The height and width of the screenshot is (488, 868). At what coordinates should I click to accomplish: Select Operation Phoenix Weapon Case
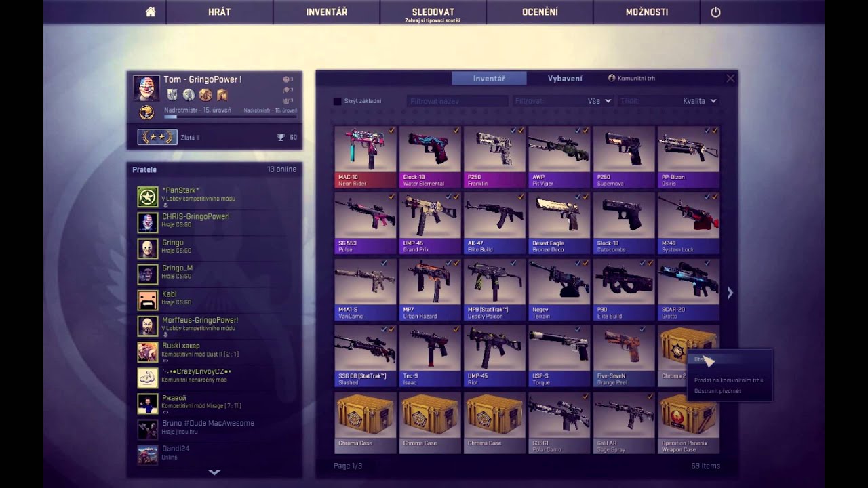688,422
